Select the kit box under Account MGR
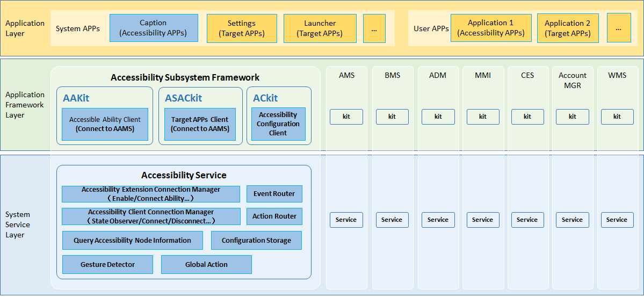 (572, 117)
